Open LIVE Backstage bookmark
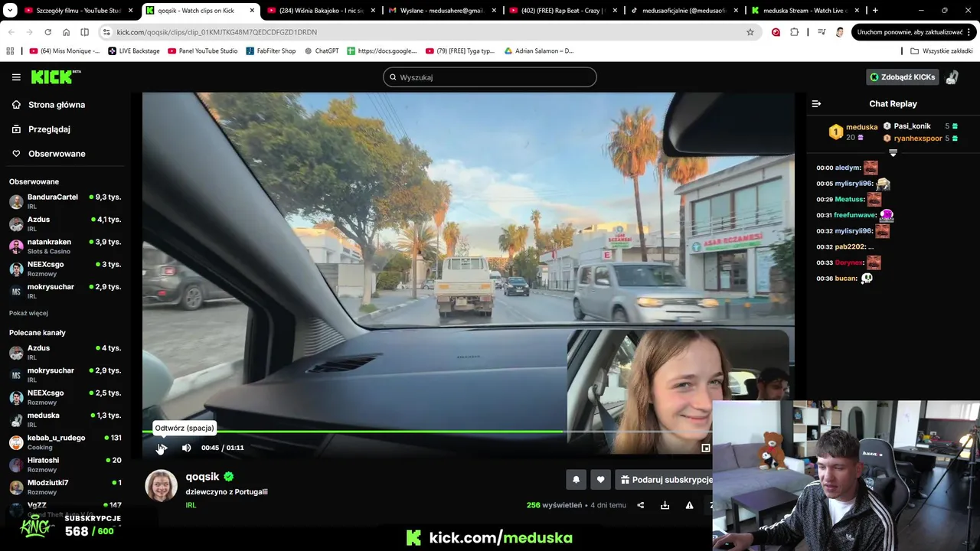The image size is (980, 551). click(134, 51)
